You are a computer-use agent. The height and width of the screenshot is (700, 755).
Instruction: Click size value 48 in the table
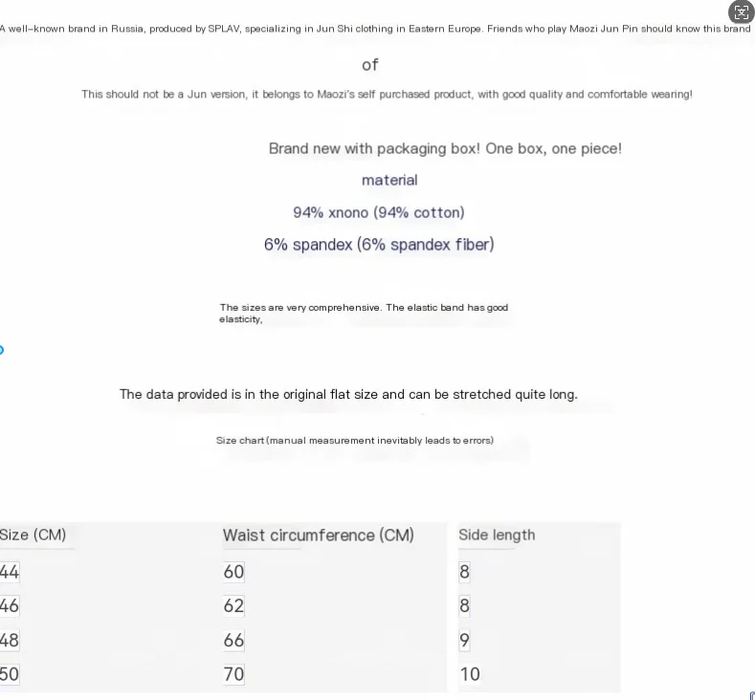(x=10, y=640)
